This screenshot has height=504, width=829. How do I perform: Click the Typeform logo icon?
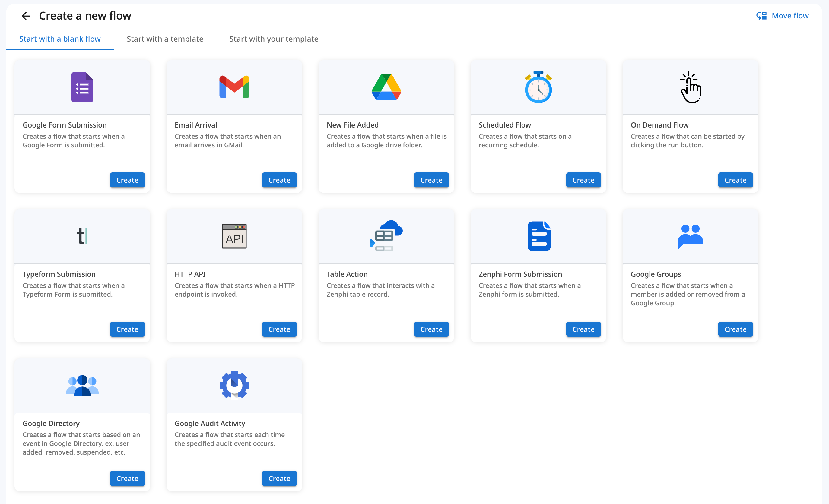82,236
